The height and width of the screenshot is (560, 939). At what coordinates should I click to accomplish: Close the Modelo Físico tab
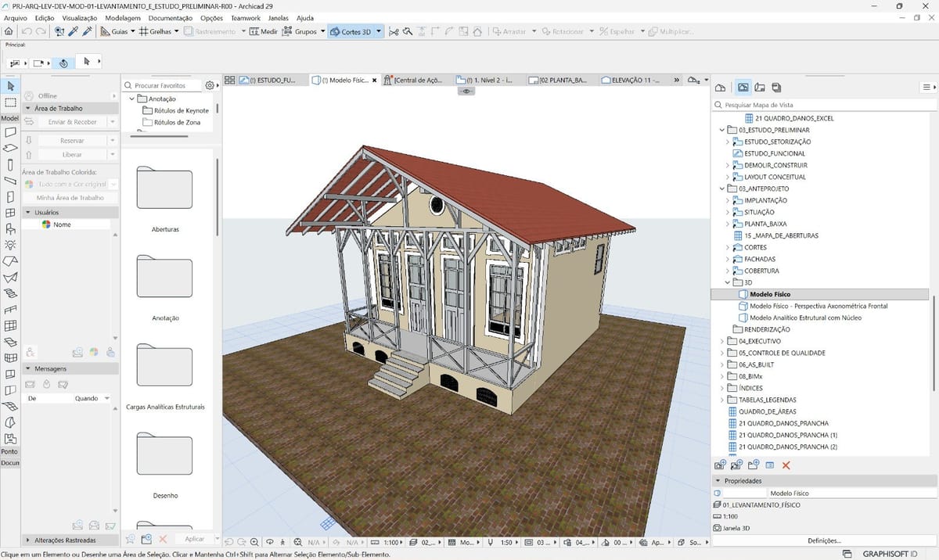click(x=374, y=80)
